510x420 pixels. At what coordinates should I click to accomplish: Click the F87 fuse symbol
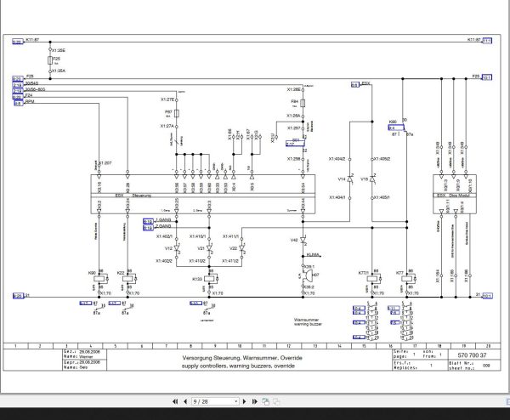click(x=177, y=113)
